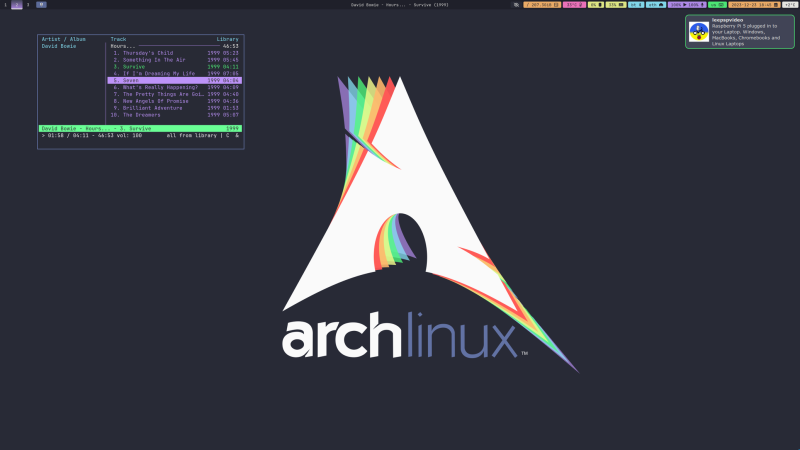Screen dimensions: 800x450
Task: Click the purple volume and microphone module
Action: (687, 5)
